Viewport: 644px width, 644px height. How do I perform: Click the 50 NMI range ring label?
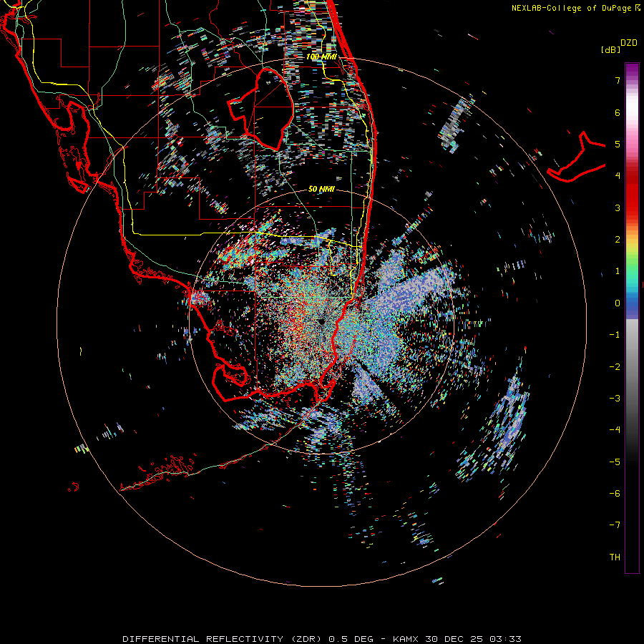[x=321, y=189]
